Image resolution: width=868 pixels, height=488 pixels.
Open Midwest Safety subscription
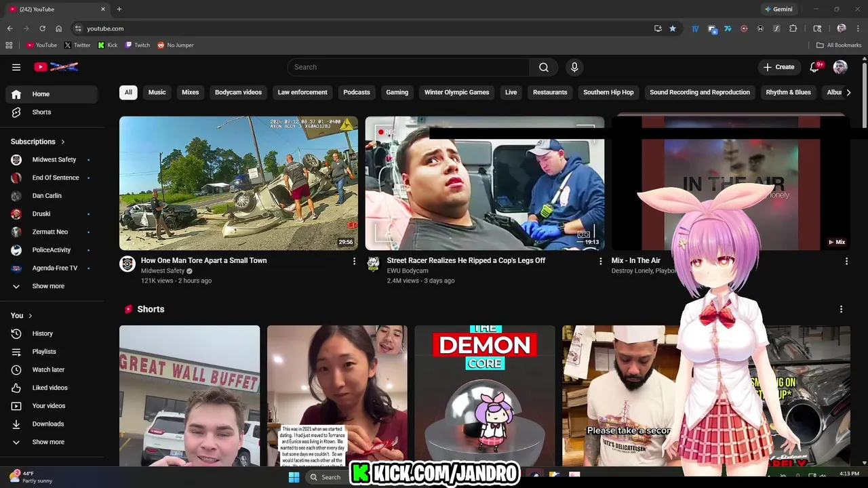point(52,160)
